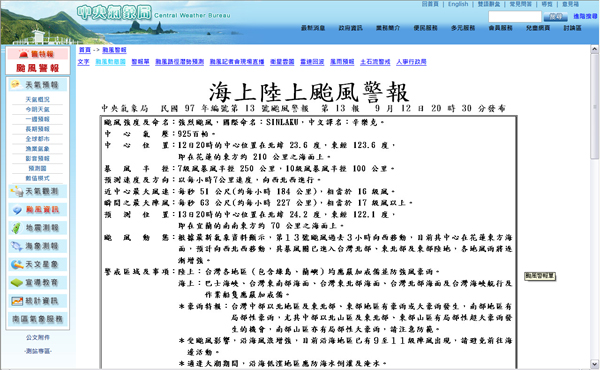Open the 數值模式 link

click(x=38, y=178)
